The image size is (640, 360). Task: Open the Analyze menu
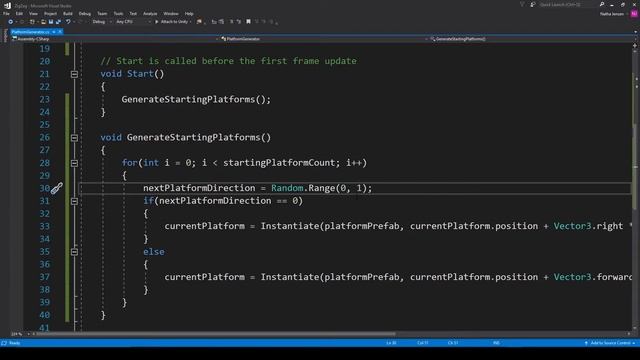pos(150,13)
